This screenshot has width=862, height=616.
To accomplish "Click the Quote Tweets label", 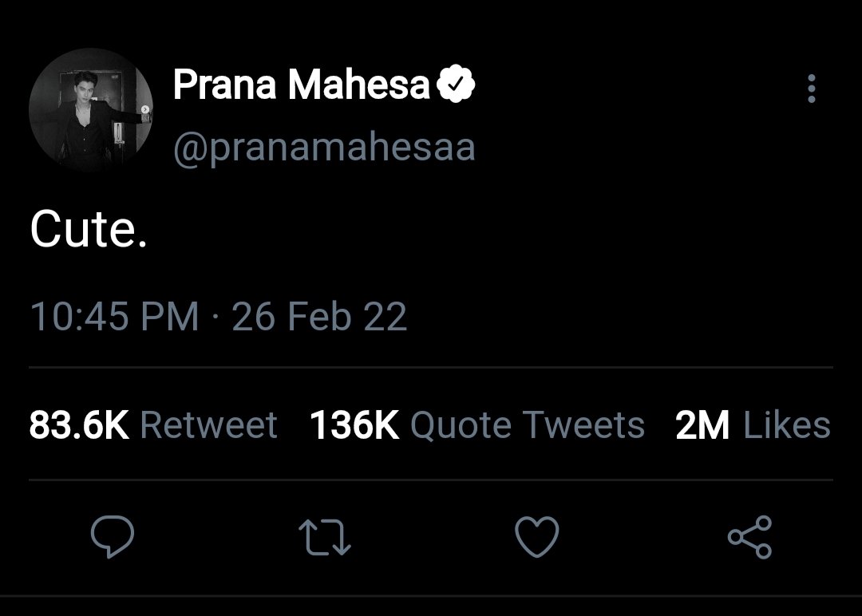I will click(528, 425).
